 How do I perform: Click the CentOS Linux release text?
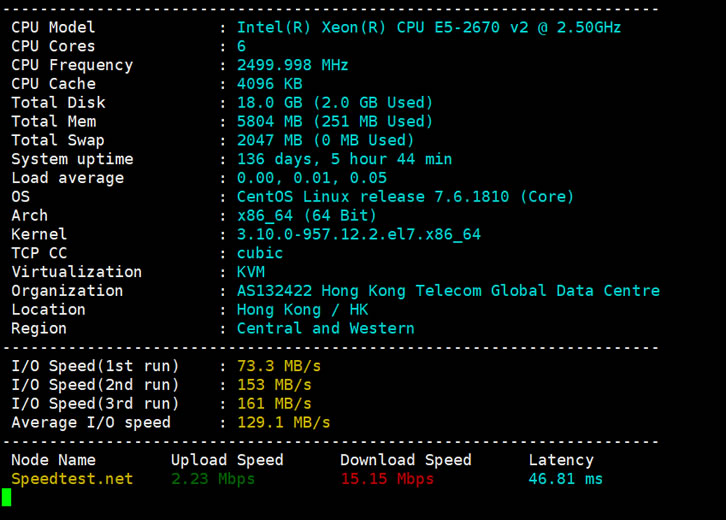click(x=405, y=197)
